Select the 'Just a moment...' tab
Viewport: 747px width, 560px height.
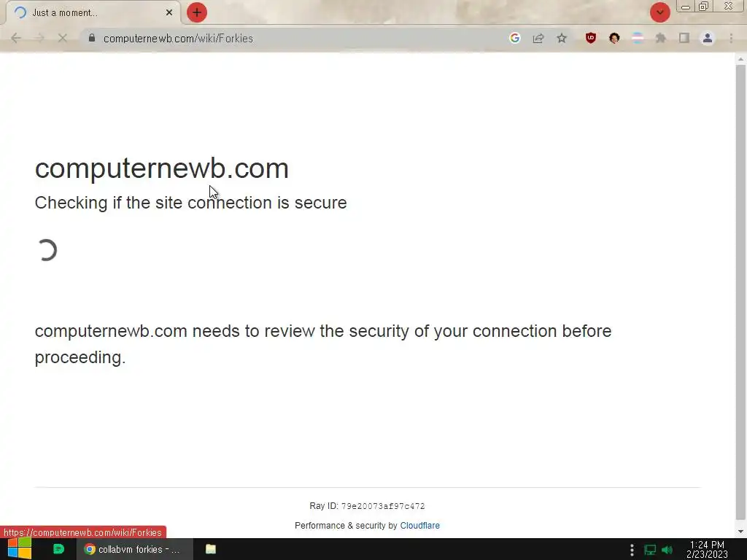click(93, 12)
